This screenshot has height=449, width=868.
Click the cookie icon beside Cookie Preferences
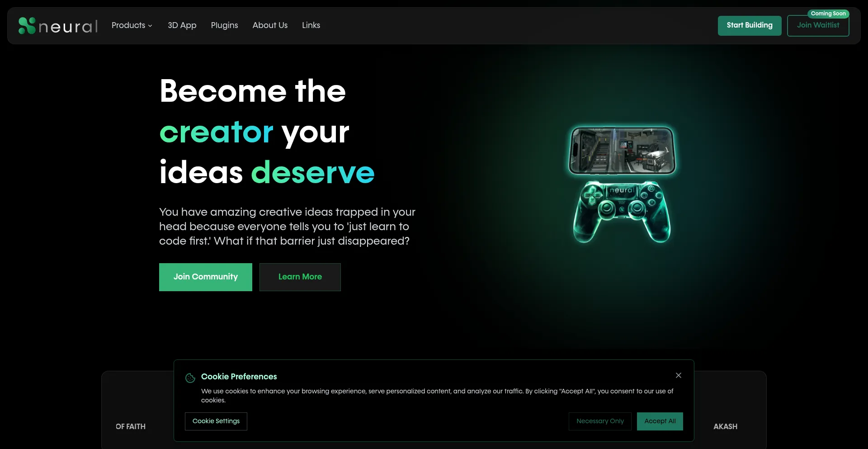click(190, 378)
